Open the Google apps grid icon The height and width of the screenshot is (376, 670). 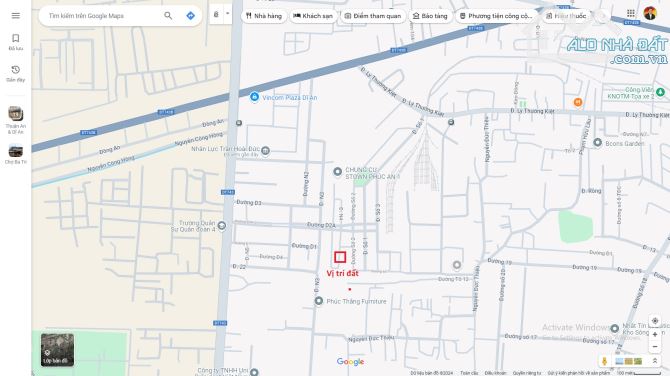tap(631, 13)
